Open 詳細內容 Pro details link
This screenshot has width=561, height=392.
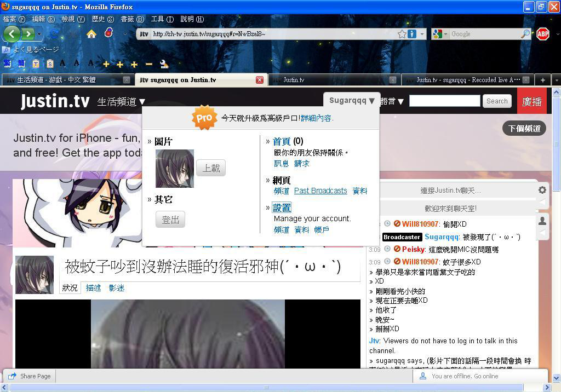point(316,118)
